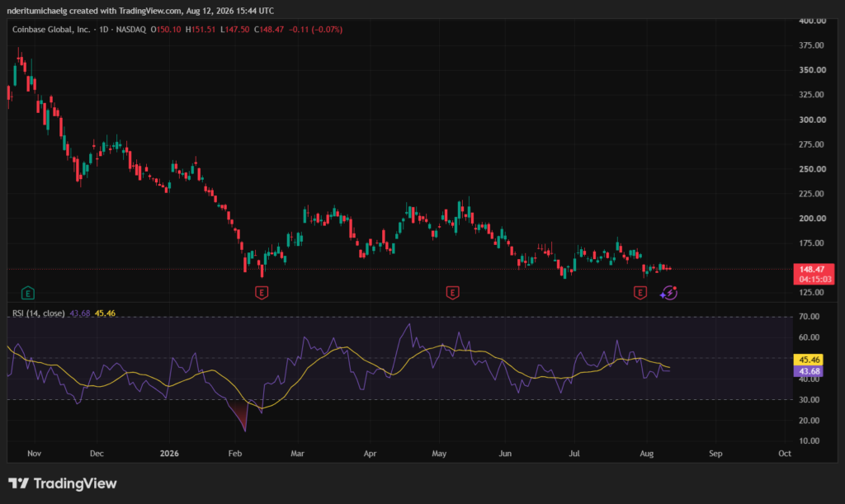
Task: Click the 70.00 RSI scale label
Action: 809,317
